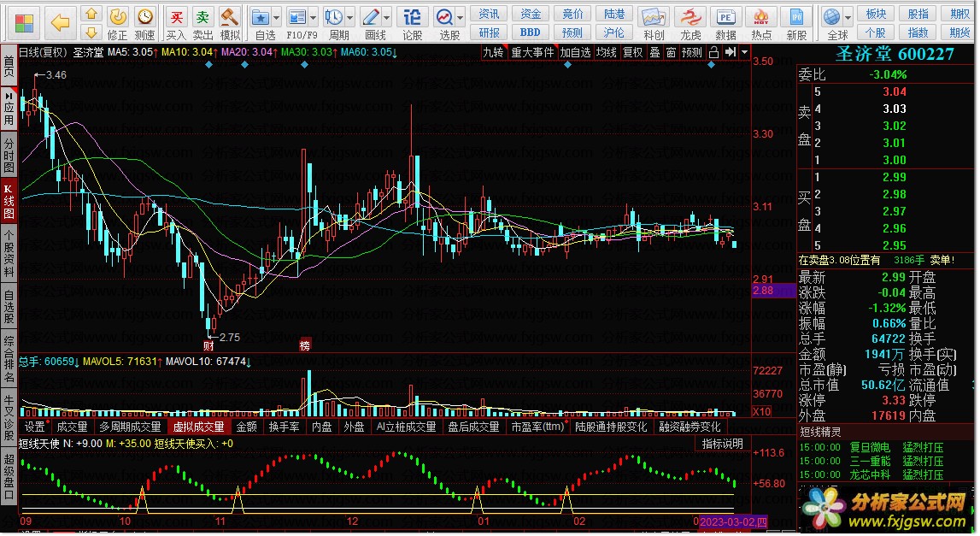Click the 设置 button below volume chart
Screen dimensions: 980x536
coord(34,427)
